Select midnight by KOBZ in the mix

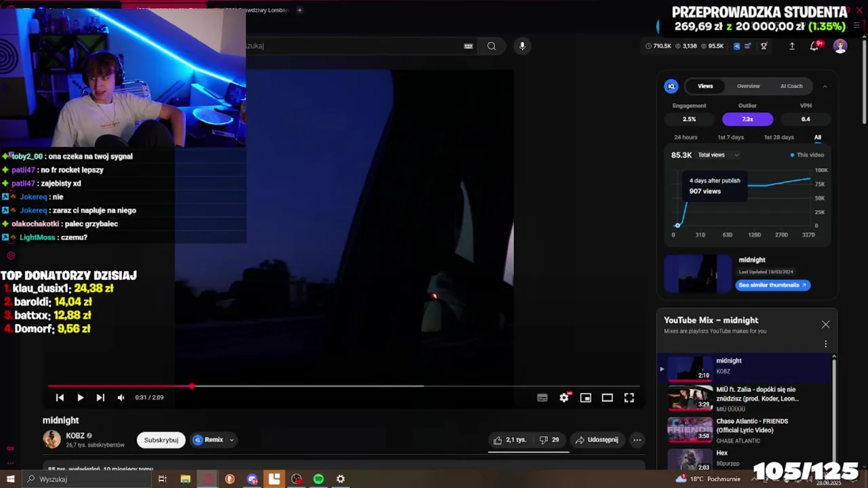(x=745, y=368)
